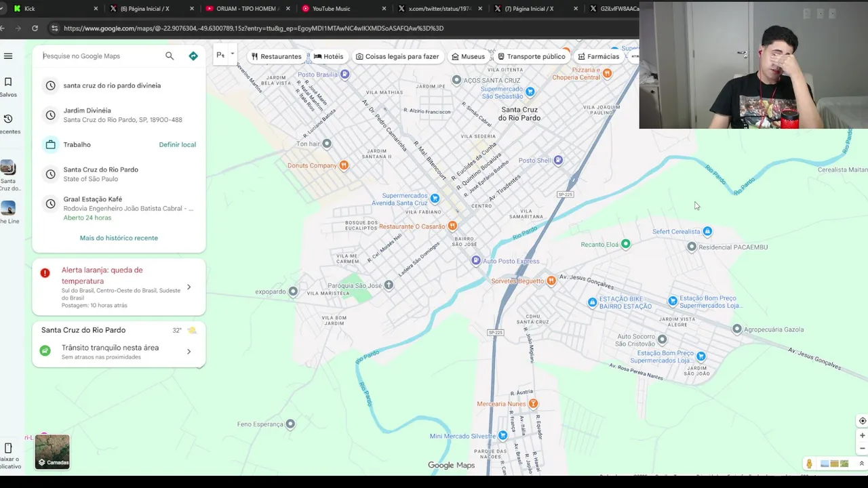Image resolution: width=868 pixels, height=488 pixels.
Task: Select the Trabalho briefcase row
Action: point(119,144)
